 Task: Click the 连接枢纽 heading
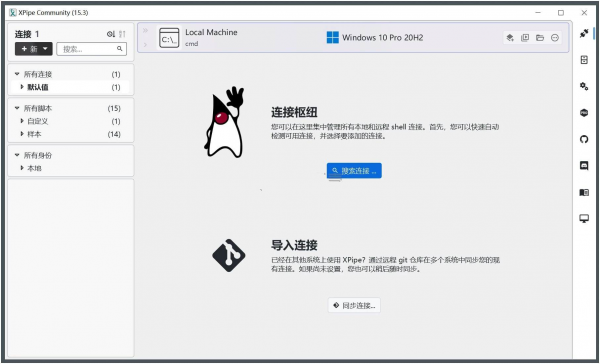294,112
